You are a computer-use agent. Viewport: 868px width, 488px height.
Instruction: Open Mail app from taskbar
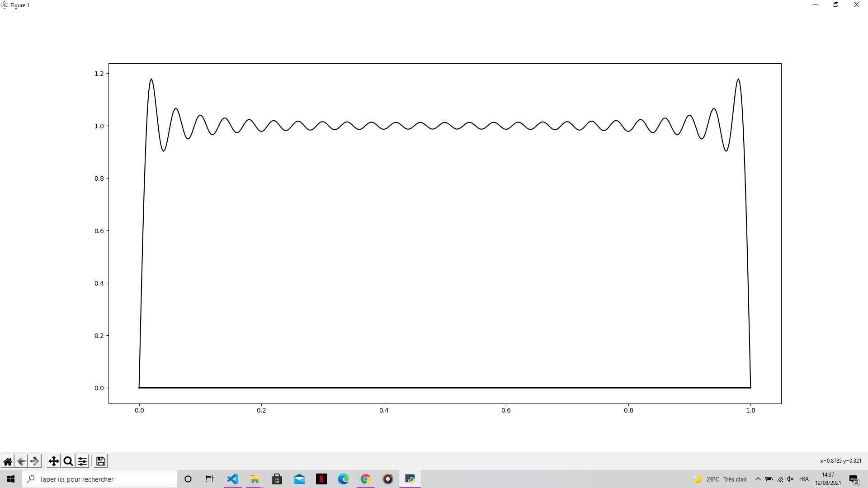[299, 479]
